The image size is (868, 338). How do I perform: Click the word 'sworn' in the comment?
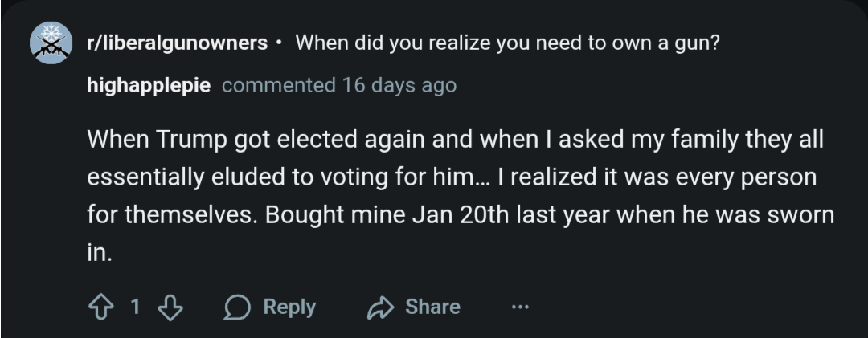pos(800,214)
